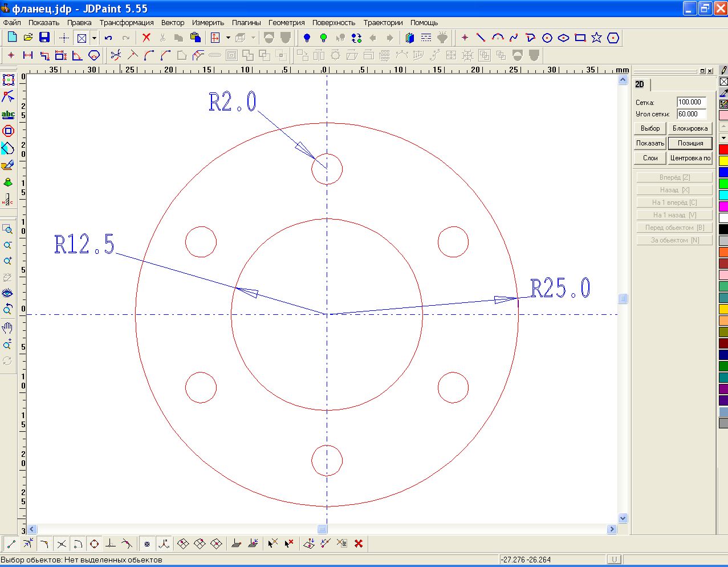Save the file with floppy disk icon

tap(44, 38)
